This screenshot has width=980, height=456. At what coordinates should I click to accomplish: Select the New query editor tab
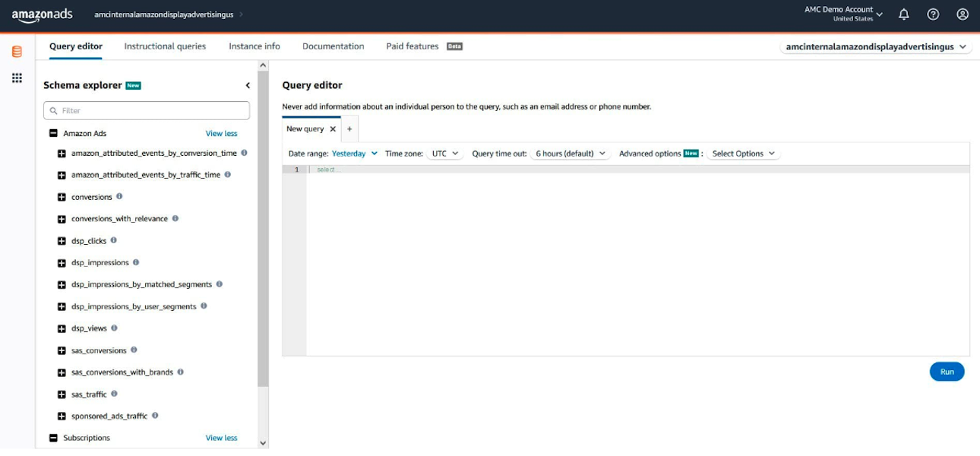[305, 129]
